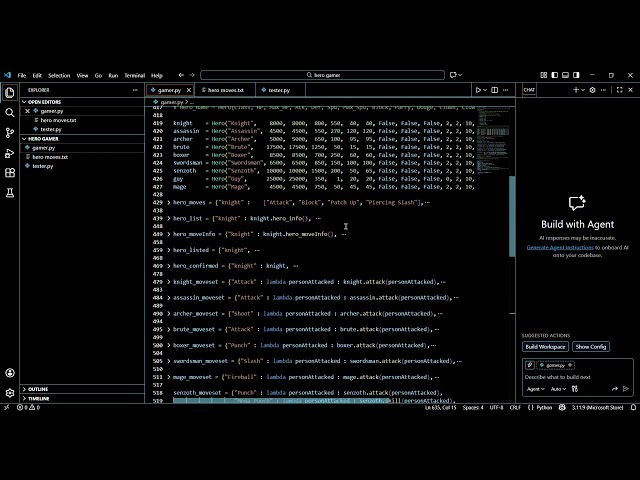
Task: Unfold the hero_list dictionary
Action: click(x=169, y=218)
